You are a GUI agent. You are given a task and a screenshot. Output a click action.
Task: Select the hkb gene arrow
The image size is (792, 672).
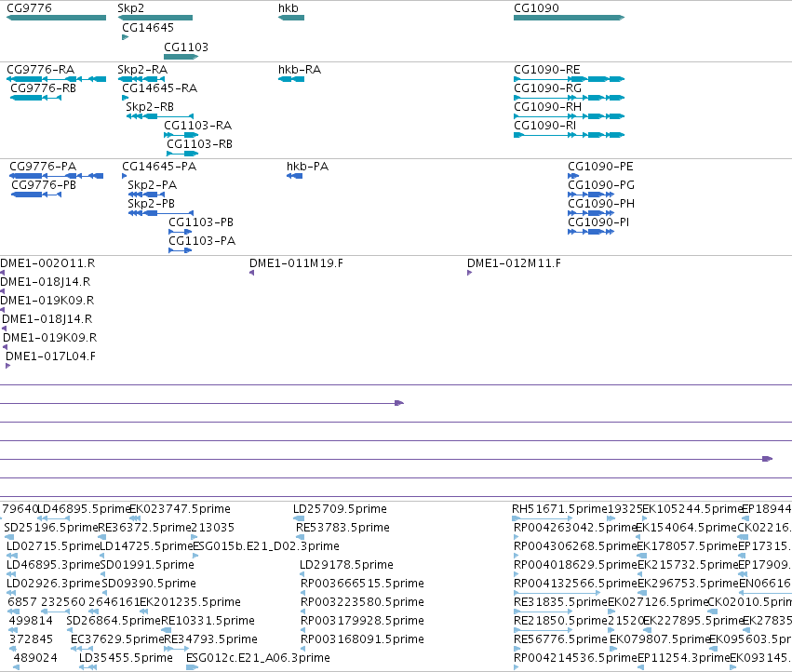click(x=291, y=18)
